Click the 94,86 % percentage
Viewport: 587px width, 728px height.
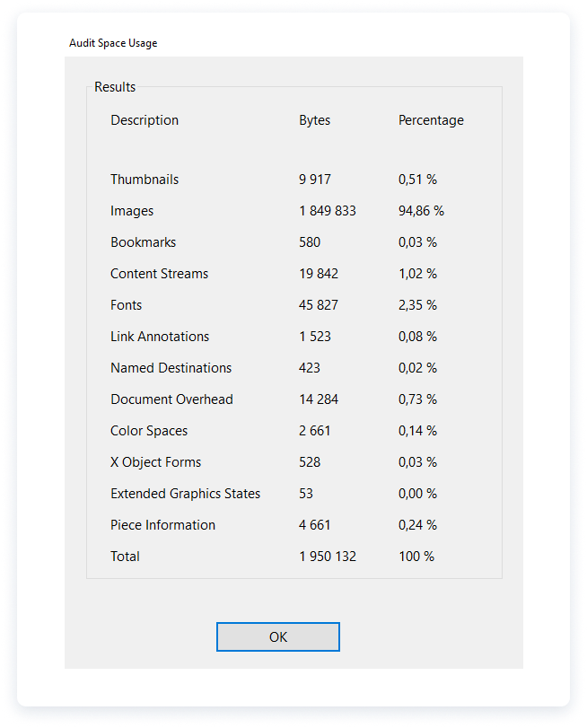tap(421, 211)
